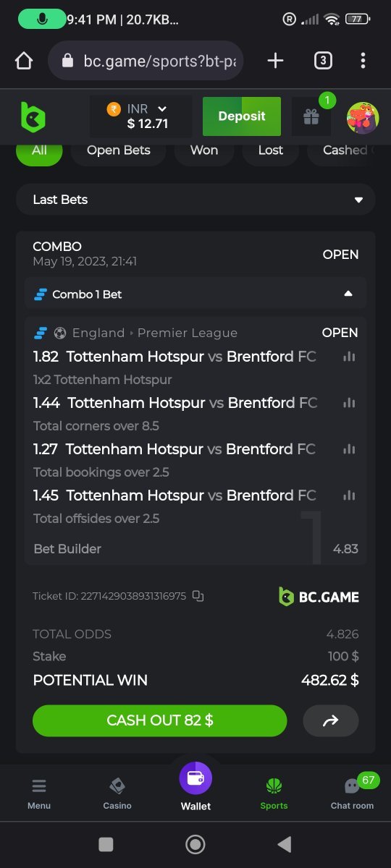Open the Wallet from the bottom bar
This screenshot has height=868, width=391.
click(x=195, y=787)
